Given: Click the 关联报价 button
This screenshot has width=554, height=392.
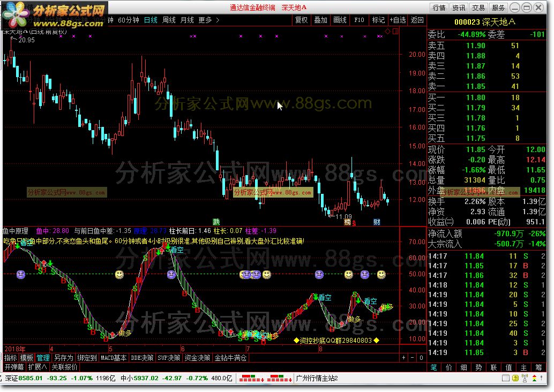Looking at the screenshot, I should [64, 367].
